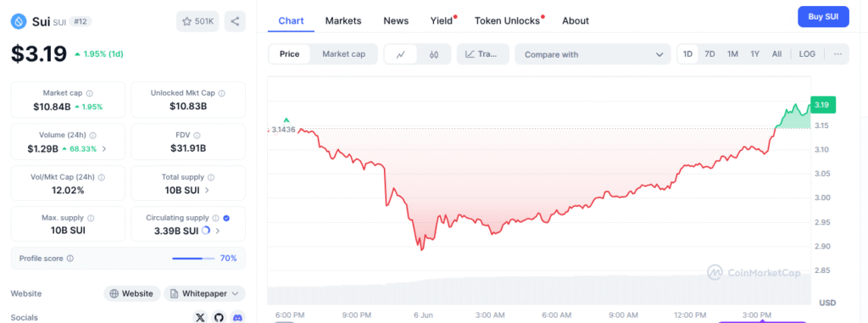This screenshot has width=868, height=323.
Task: Open the Compare with dropdown
Action: click(x=593, y=54)
